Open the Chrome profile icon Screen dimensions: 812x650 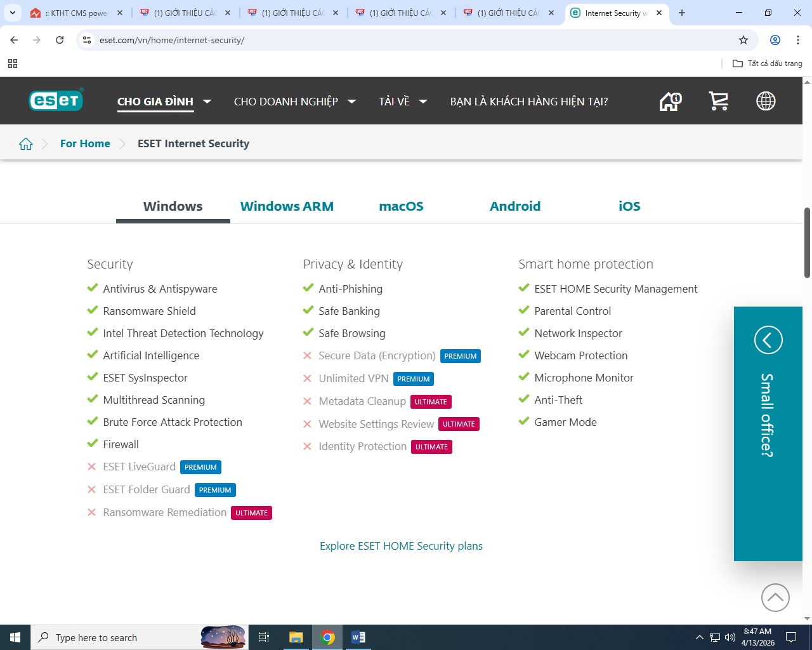click(x=775, y=40)
